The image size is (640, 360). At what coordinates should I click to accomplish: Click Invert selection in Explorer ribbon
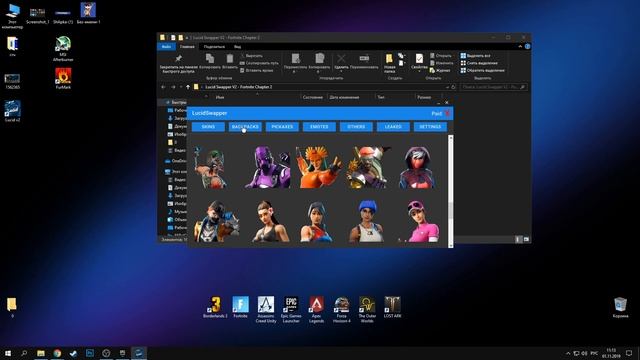pos(482,70)
